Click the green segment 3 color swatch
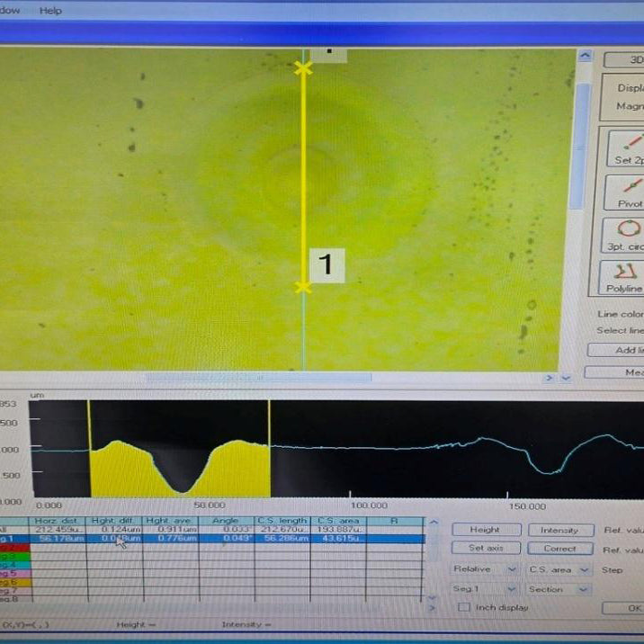Screen dimensions: 644x644 (14, 556)
